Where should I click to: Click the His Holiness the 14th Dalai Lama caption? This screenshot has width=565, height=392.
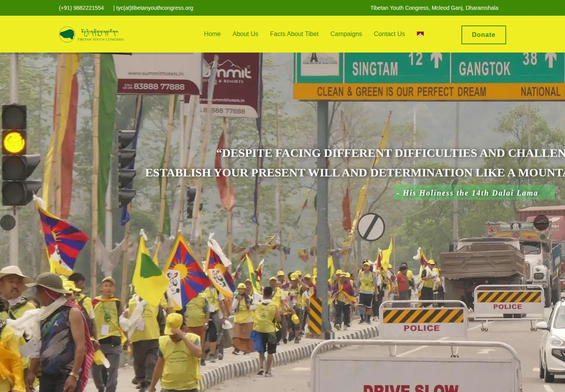click(474, 192)
